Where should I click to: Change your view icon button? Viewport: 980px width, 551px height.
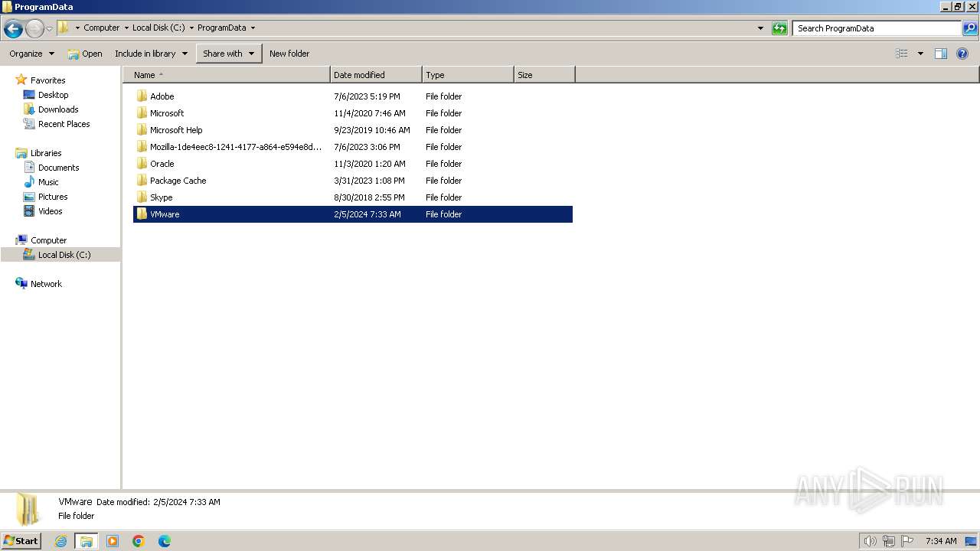(902, 54)
